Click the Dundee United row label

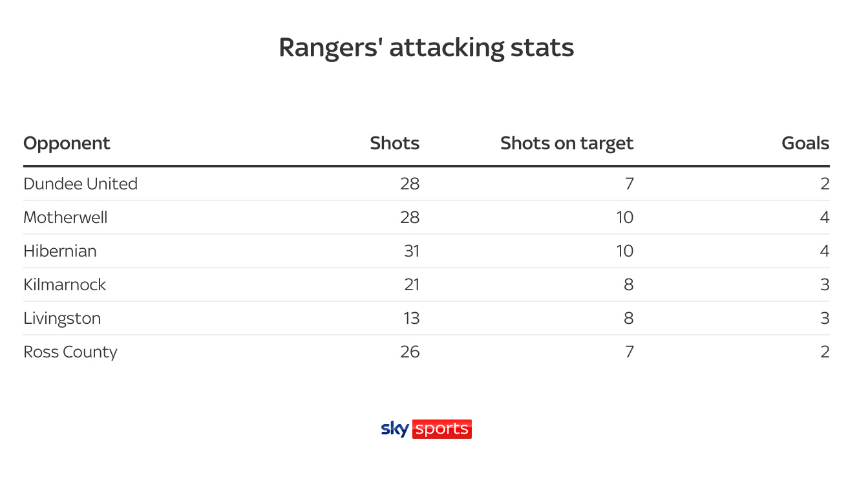(80, 184)
